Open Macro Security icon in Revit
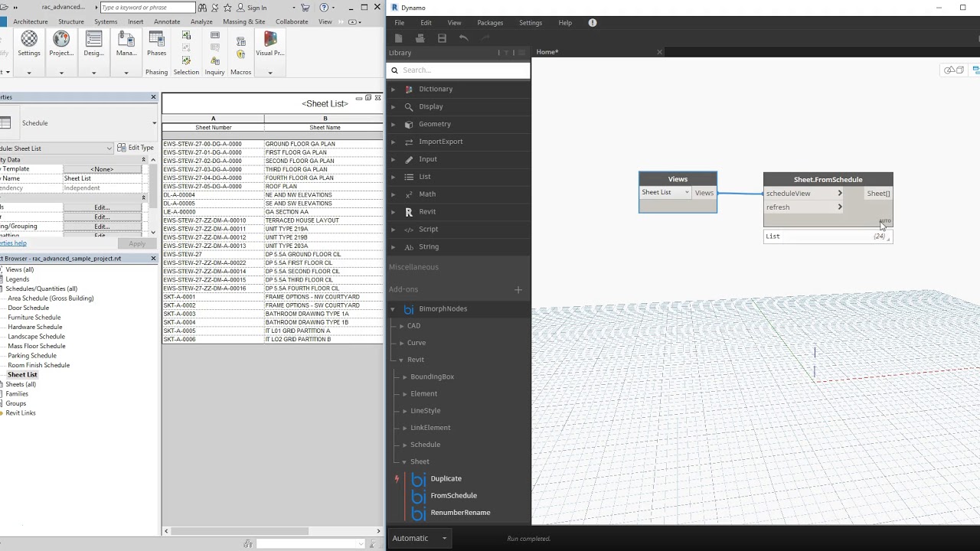The height and width of the screenshot is (551, 980). coord(240,55)
